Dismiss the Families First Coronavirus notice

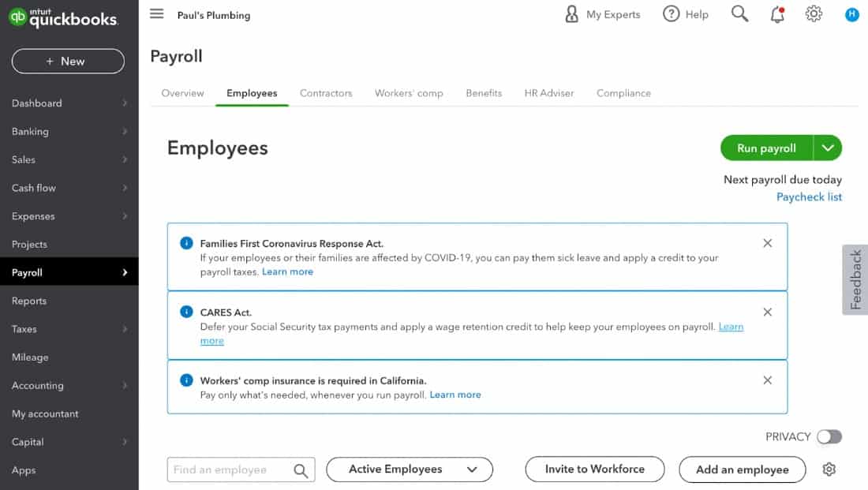coord(767,243)
